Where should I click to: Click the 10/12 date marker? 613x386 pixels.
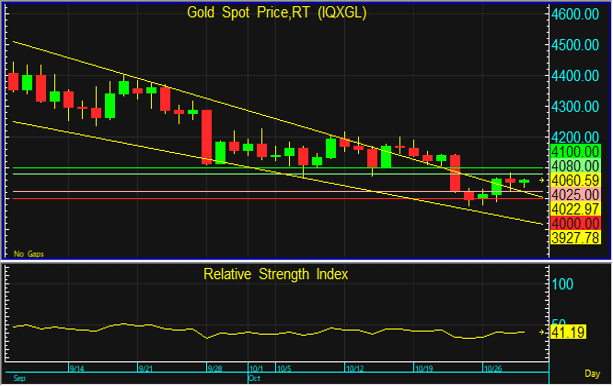point(355,368)
